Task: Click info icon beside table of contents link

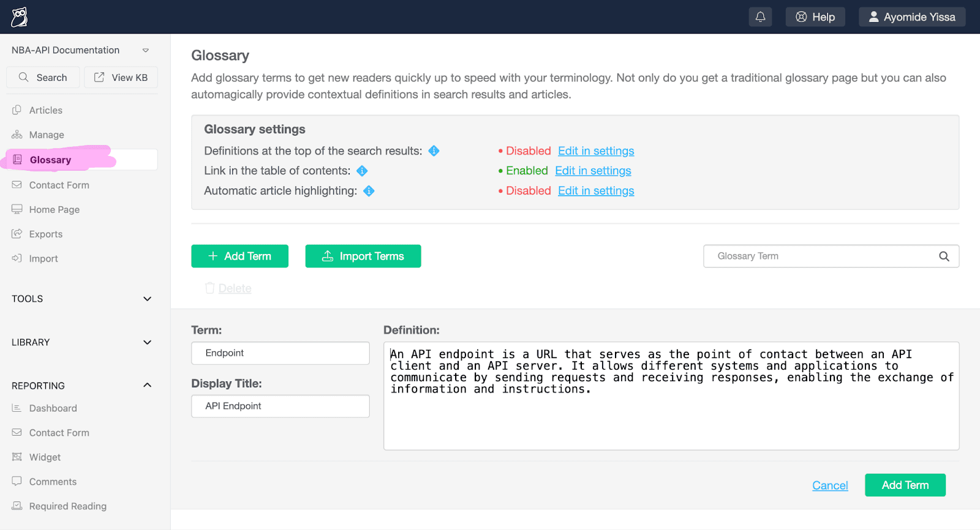Action: [362, 171]
